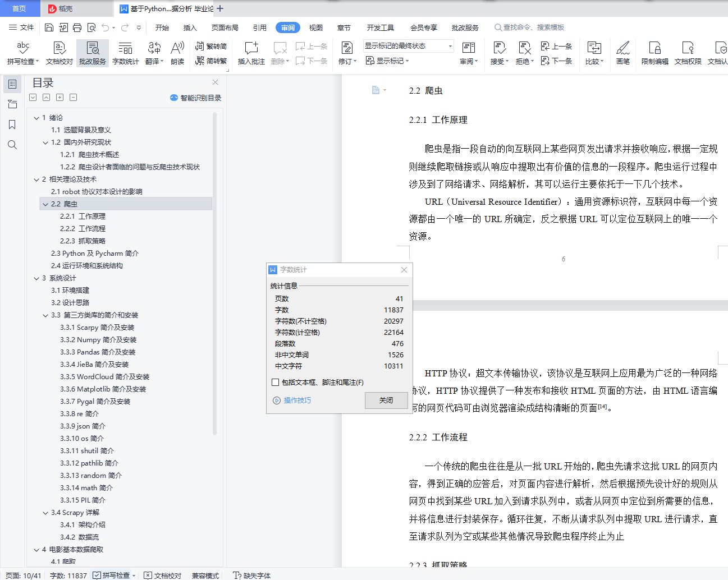Convert text with 繁转简 button
Screen dimensions: 728x580
pos(211,46)
